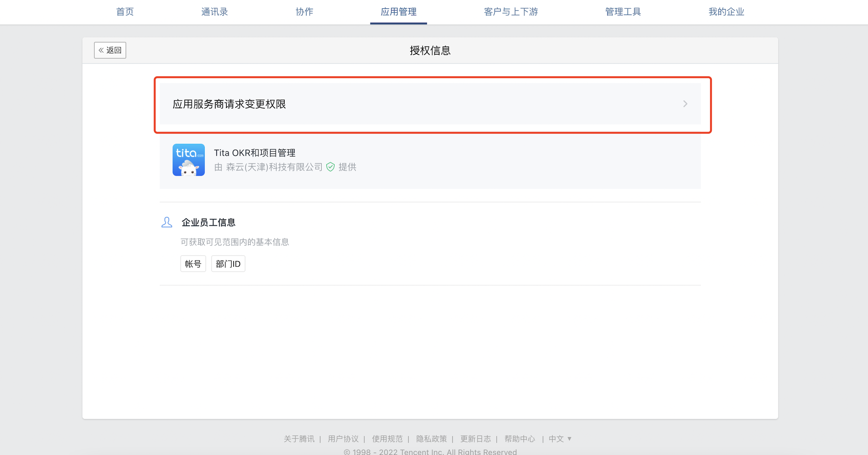This screenshot has width=868, height=455.
Task: Open the 隐私政策 footer link
Action: coord(431,439)
